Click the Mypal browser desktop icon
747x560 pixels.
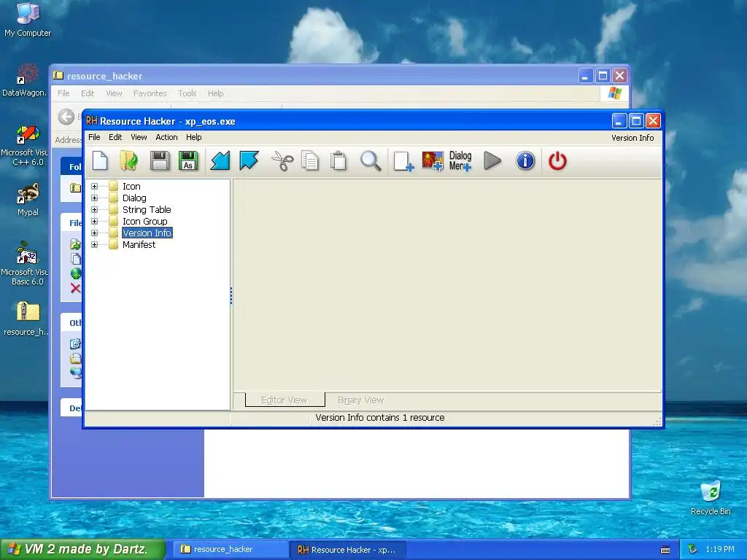(x=28, y=199)
